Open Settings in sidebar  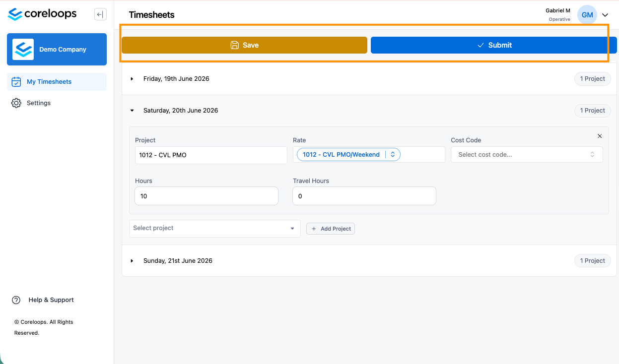57,103
